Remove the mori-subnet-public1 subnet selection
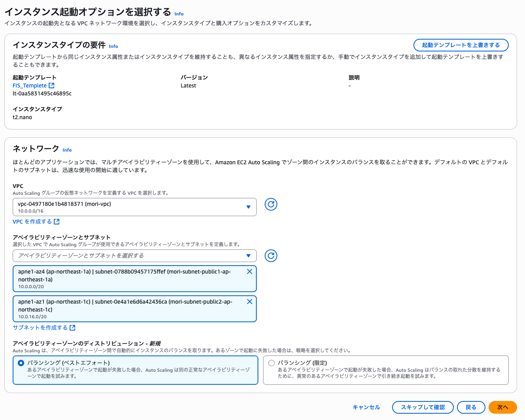Image resolution: width=525 pixels, height=420 pixels. [x=250, y=271]
